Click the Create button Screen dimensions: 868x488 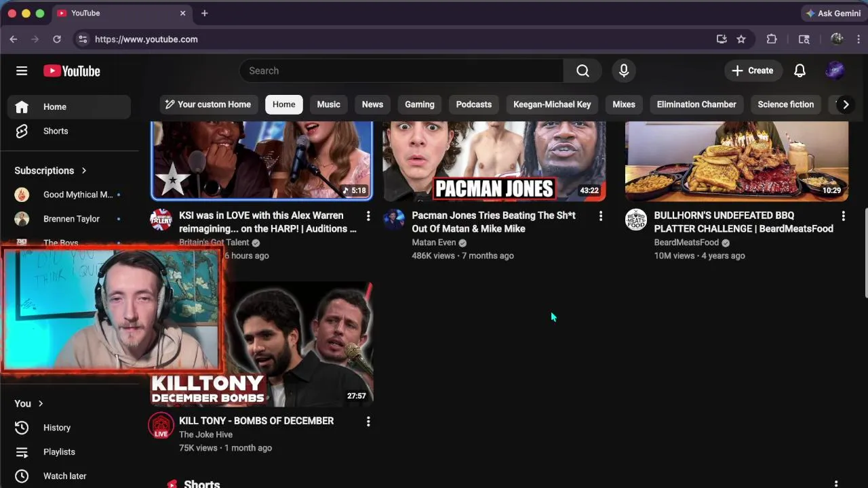tap(753, 70)
